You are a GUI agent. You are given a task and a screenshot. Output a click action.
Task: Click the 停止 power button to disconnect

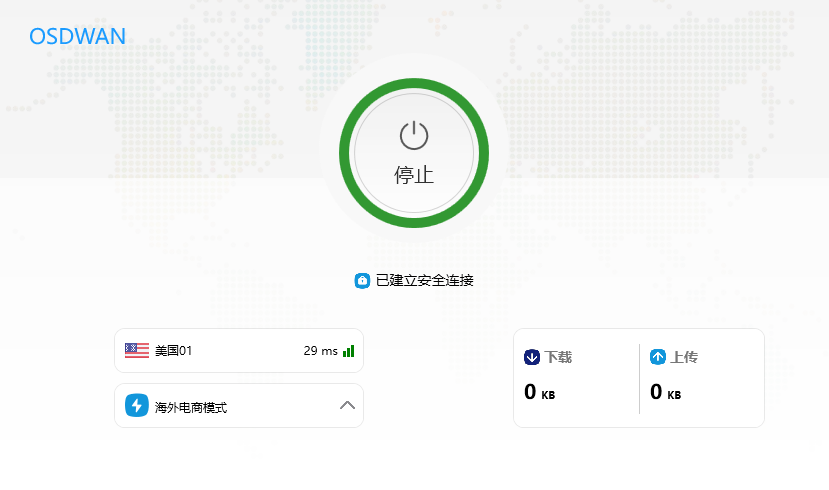[414, 153]
